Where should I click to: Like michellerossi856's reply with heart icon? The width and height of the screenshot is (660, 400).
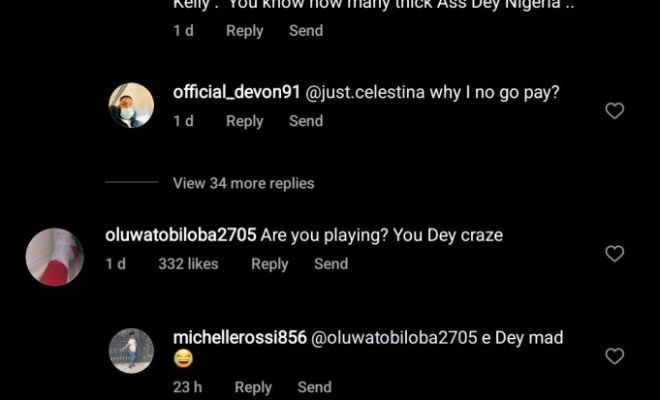(615, 356)
